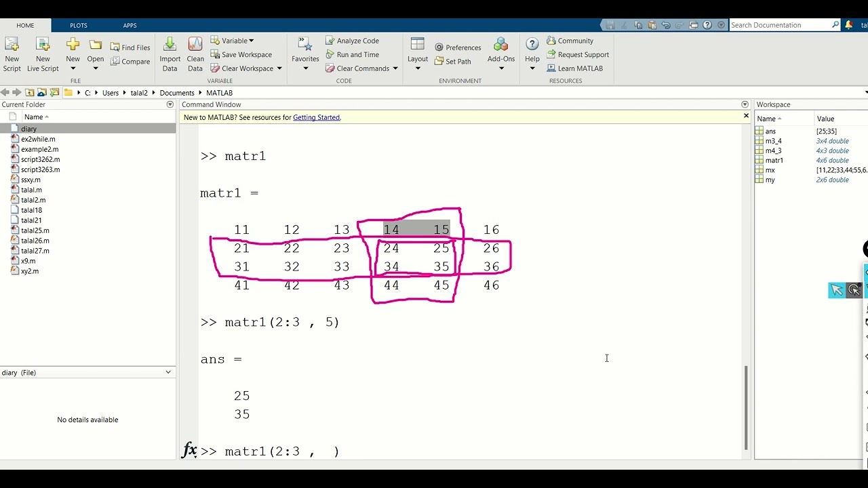Click the Users path segment
Screen dimensions: 868x488
pyautogui.click(x=111, y=93)
